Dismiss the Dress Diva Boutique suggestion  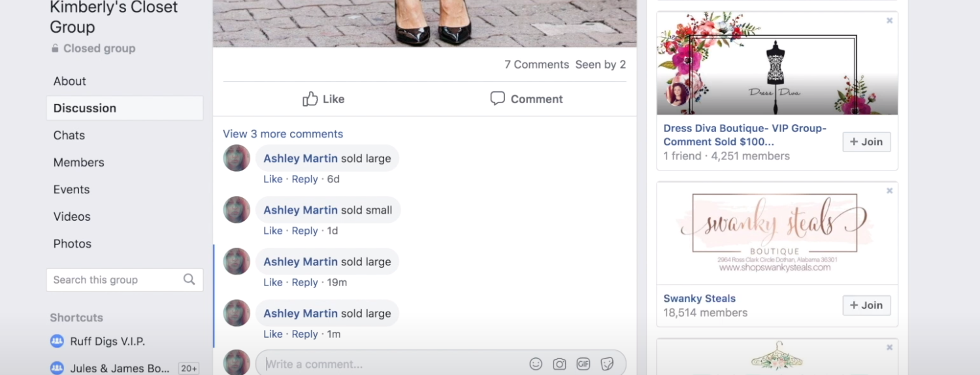click(889, 21)
